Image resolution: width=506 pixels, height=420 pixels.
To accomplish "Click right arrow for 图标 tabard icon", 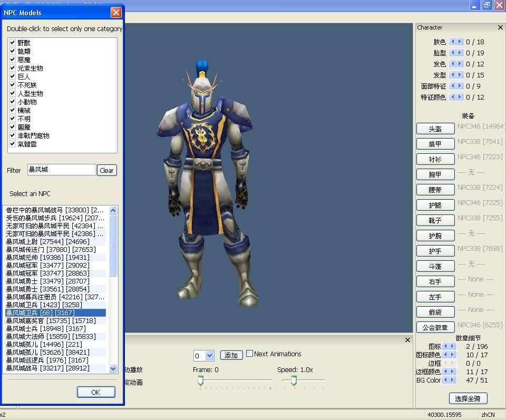I will coord(452,346).
